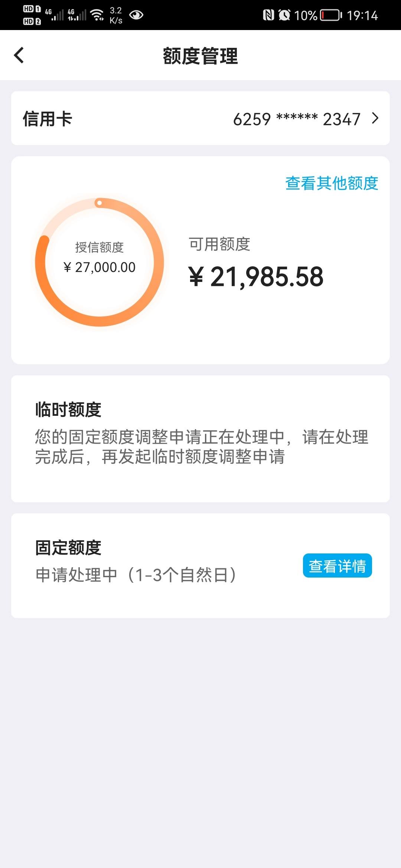The height and width of the screenshot is (868, 401).
Task: Tap the back arrow icon
Action: coord(19,55)
